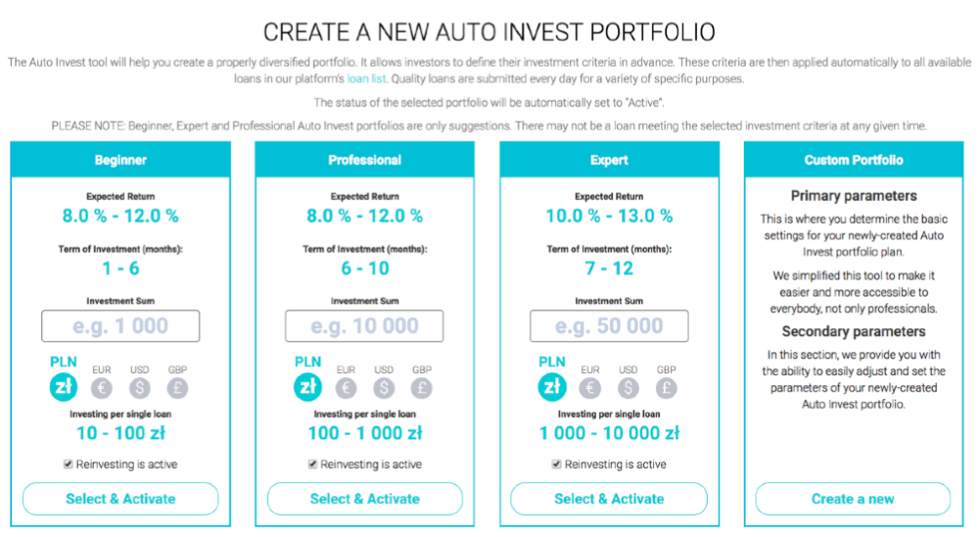Click Select & Activate for Beginner portfolio
This screenshot has height=537, width=980.
pos(120,499)
